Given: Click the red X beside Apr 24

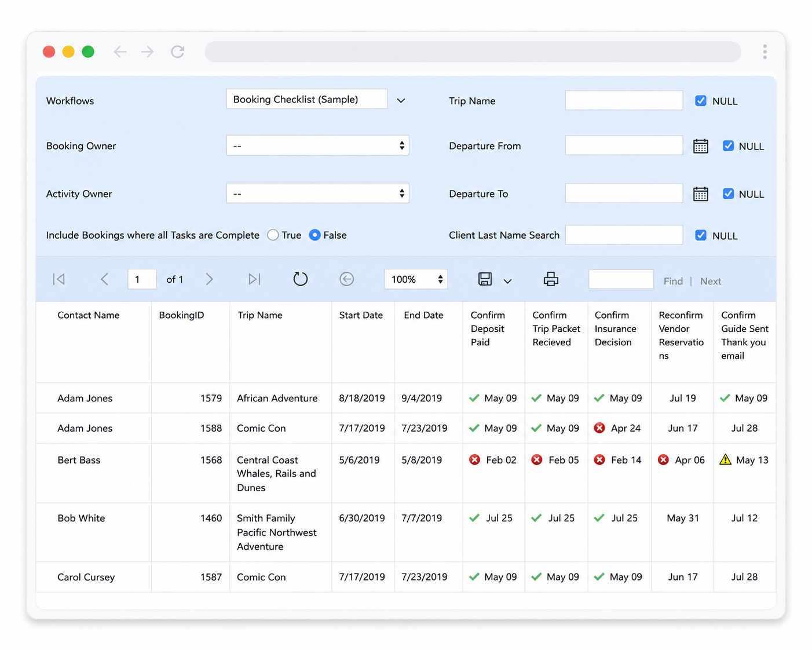Looking at the screenshot, I should (x=599, y=428).
